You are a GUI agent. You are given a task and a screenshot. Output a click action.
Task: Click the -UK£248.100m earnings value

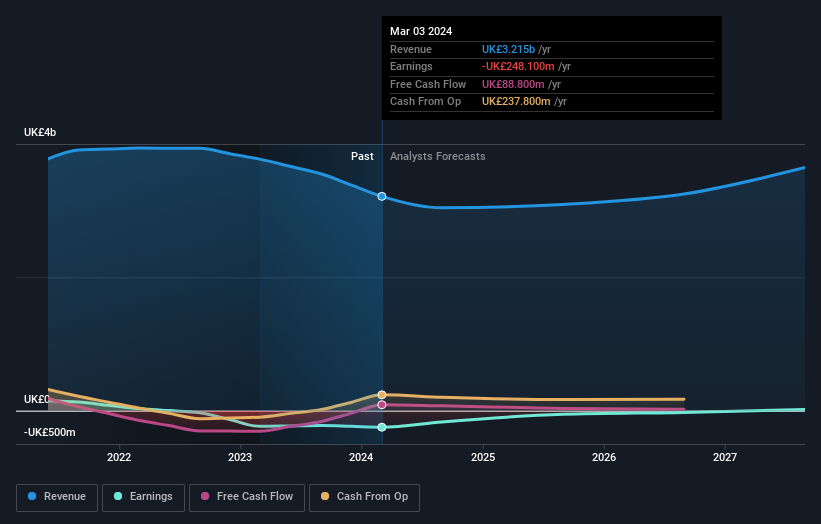[518, 66]
